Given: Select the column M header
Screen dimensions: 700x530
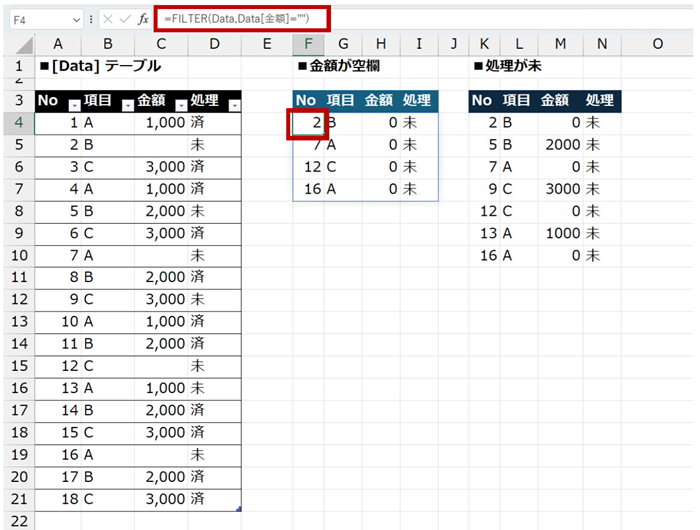Looking at the screenshot, I should [x=560, y=43].
